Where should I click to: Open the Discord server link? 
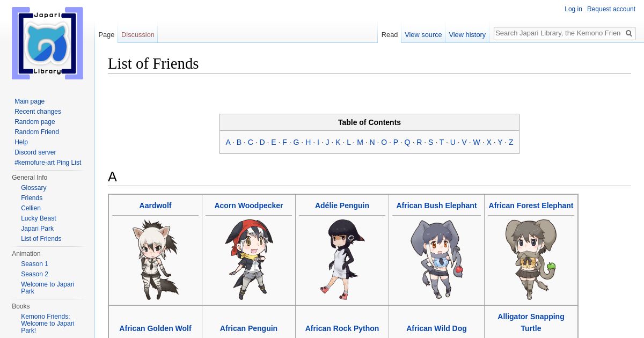[35, 152]
